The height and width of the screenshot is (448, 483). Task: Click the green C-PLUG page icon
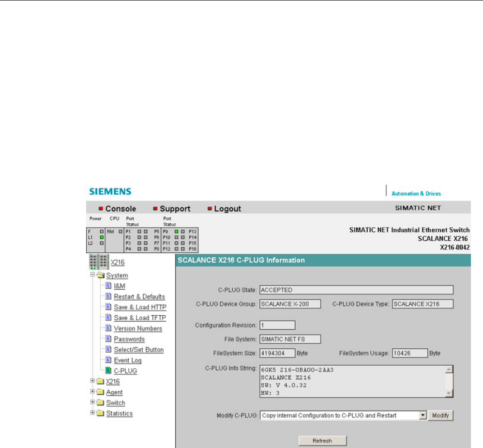108,371
